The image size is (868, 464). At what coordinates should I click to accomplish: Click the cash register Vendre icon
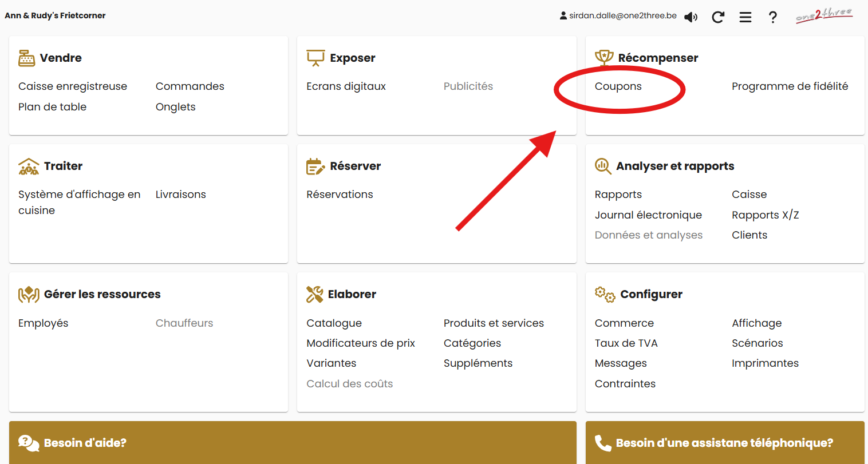[27, 58]
